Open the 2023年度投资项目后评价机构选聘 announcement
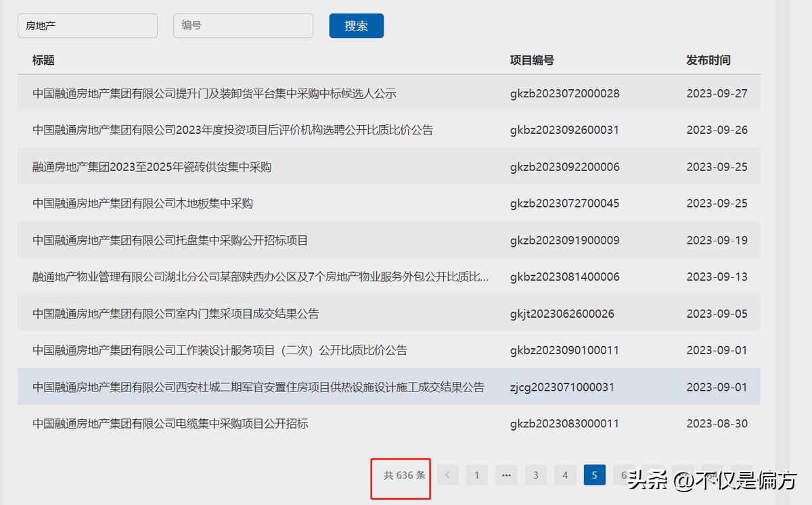This screenshot has height=505, width=812. (x=233, y=130)
